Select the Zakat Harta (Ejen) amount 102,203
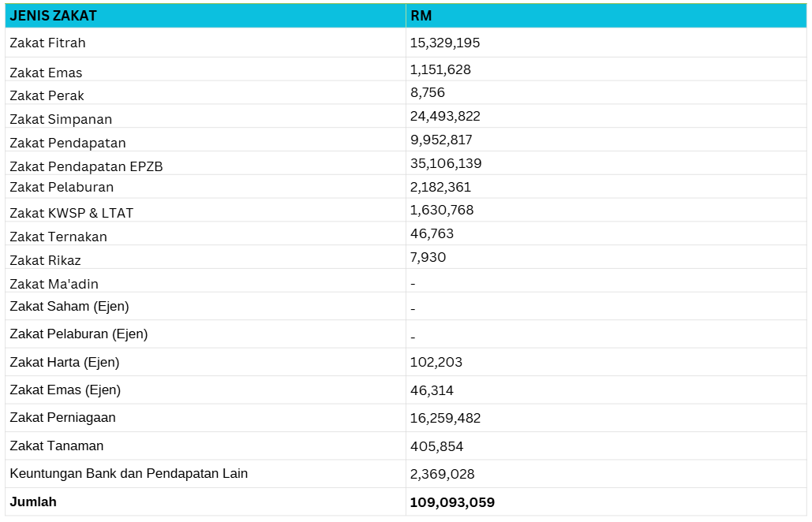This screenshot has width=812, height=522. (x=436, y=363)
